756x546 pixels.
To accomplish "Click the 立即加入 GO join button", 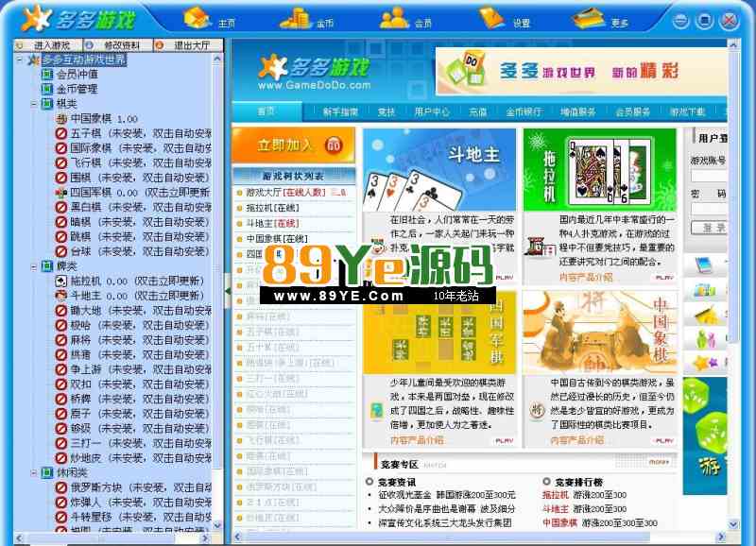I will pos(294,145).
